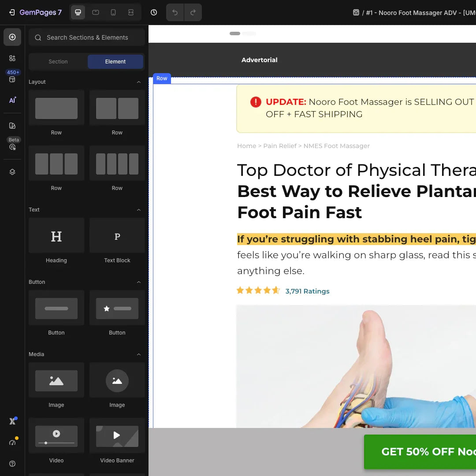Select the Row label tag on canvas

click(x=162, y=78)
